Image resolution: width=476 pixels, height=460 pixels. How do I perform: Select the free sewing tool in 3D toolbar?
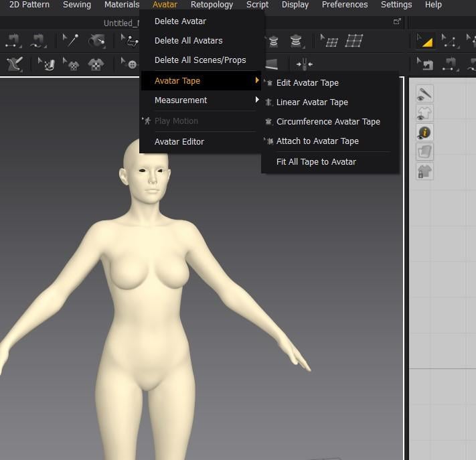[x=38, y=41]
